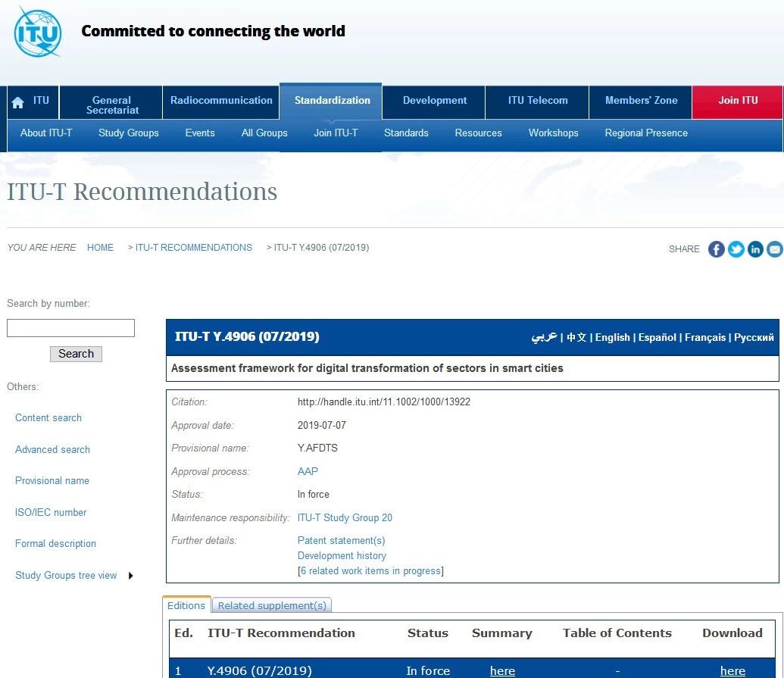Select the Standardization menu
The width and height of the screenshot is (784, 678).
[x=332, y=101]
